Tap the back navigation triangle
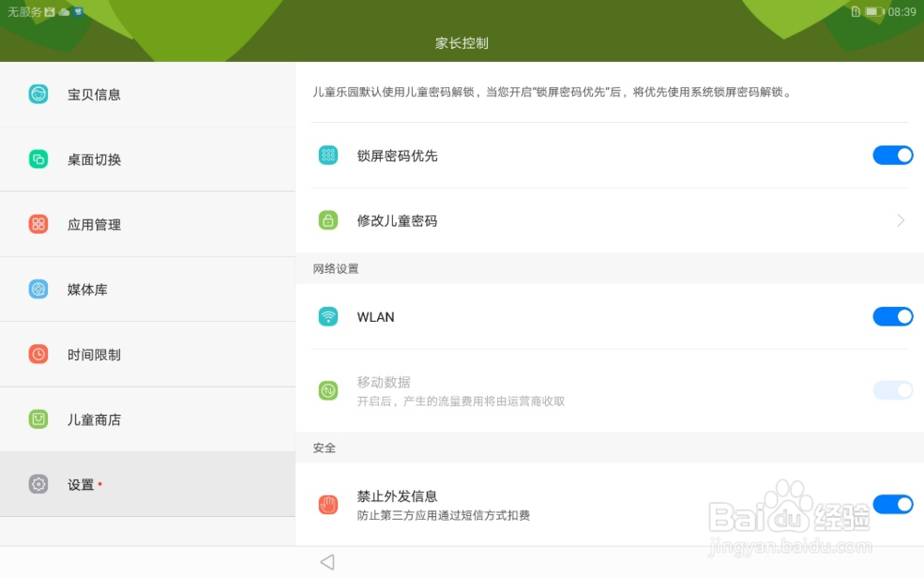Viewport: 924px width, 578px height. [x=326, y=562]
